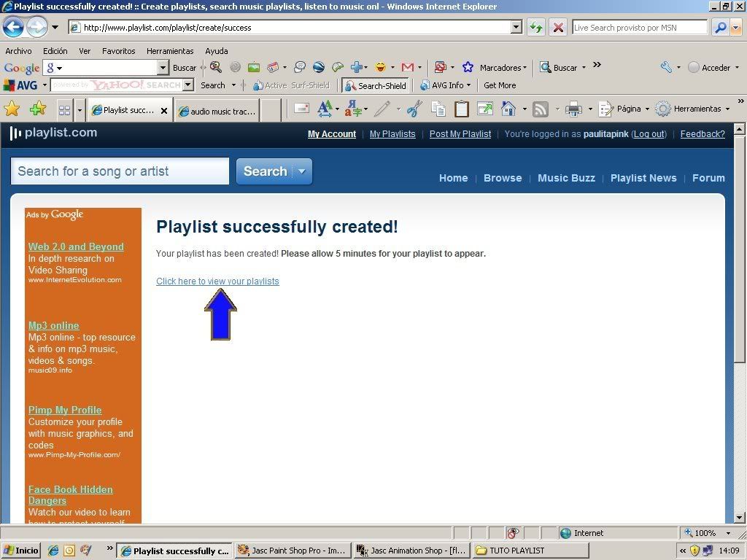The image size is (747, 560).
Task: Click the green refresh page icon
Action: (536, 28)
